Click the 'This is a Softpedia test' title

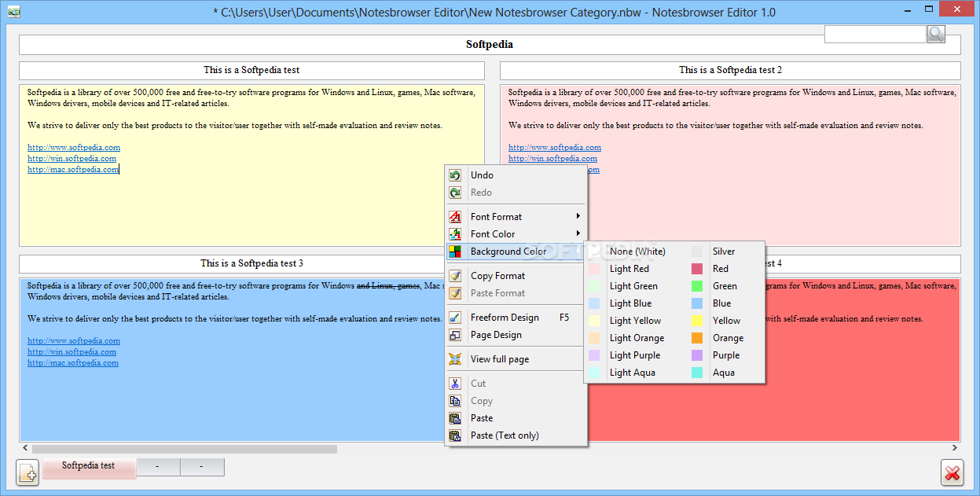(251, 70)
